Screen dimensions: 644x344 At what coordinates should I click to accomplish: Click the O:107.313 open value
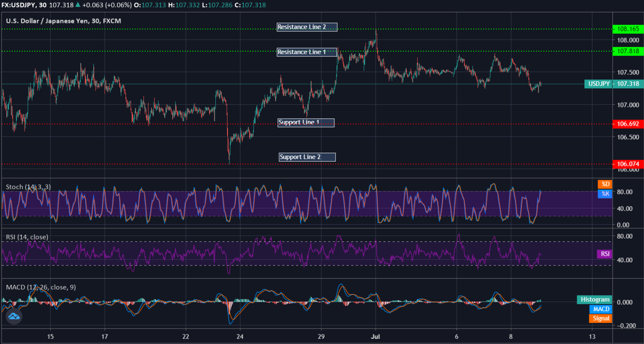pos(150,5)
